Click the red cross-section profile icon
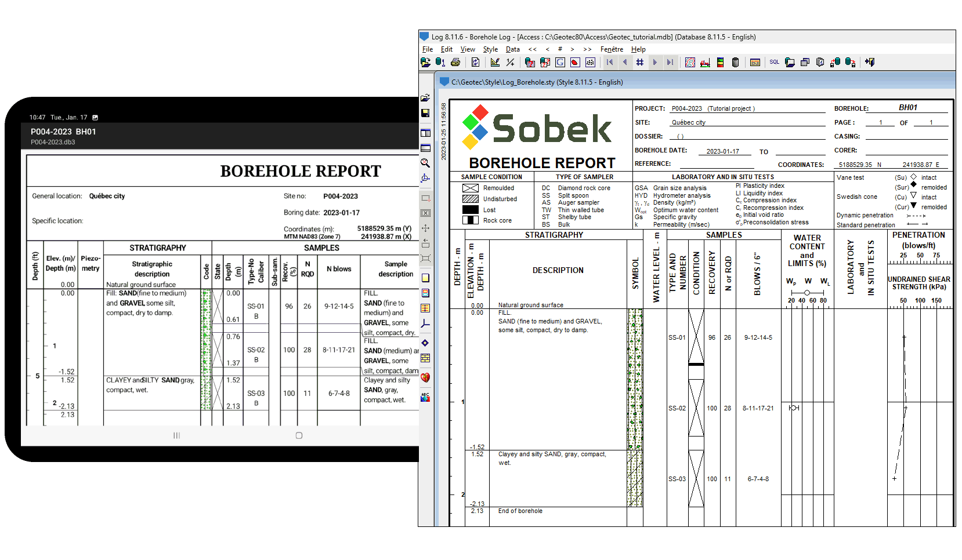The width and height of the screenshot is (962, 560). 705,62
